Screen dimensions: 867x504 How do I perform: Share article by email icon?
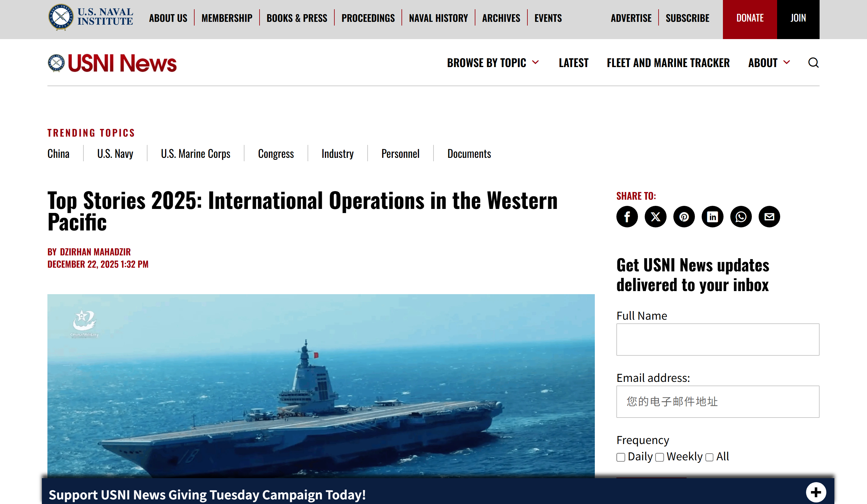pos(769,217)
